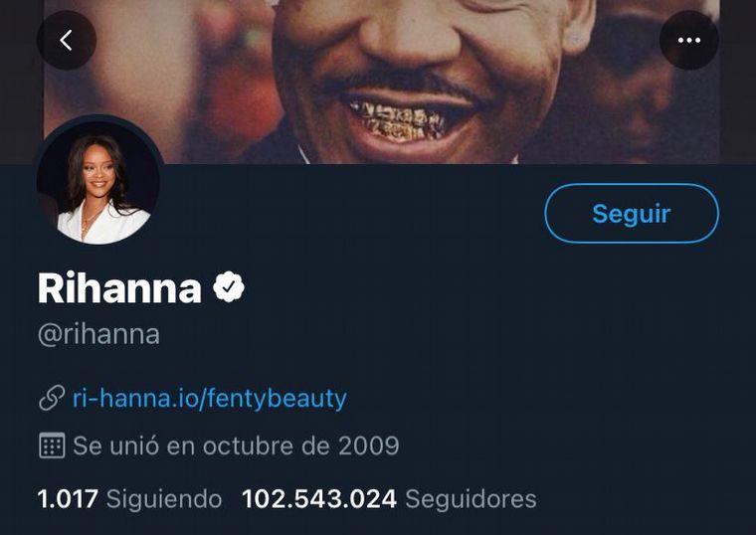Click the chain link icon
Image resolution: width=756 pixels, height=535 pixels.
click(x=51, y=399)
